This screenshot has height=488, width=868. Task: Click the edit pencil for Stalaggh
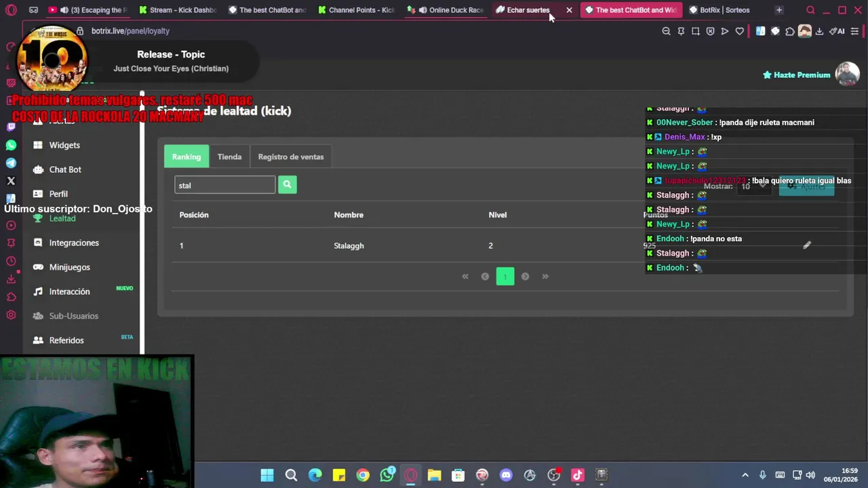click(x=807, y=245)
